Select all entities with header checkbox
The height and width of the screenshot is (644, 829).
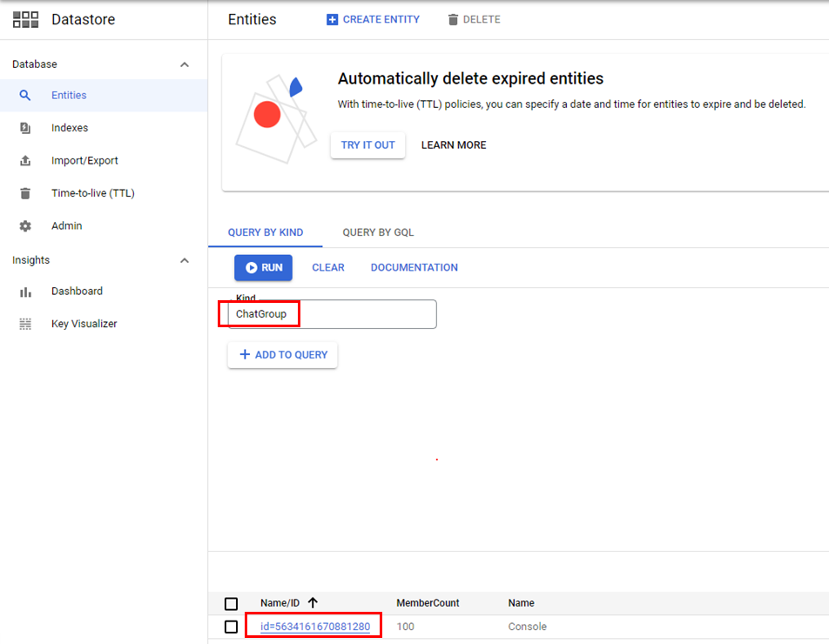(x=232, y=603)
